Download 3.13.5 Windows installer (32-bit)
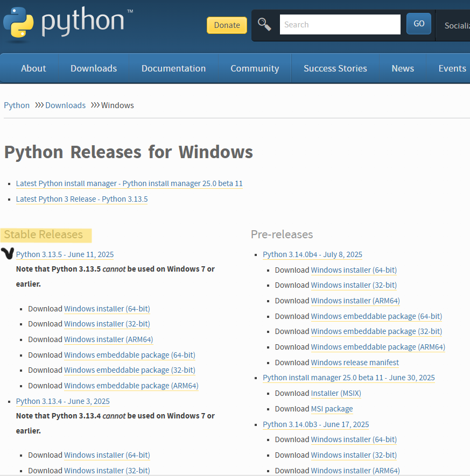 coord(107,324)
